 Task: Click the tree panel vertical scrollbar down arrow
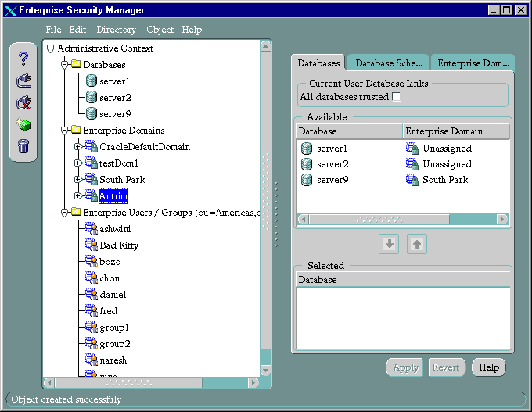266,371
